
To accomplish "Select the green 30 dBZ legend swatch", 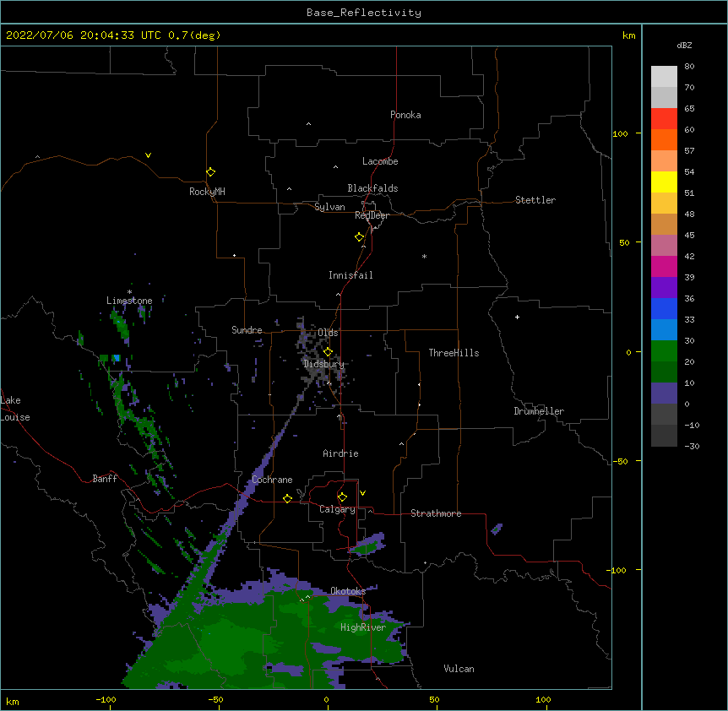I will tap(664, 351).
